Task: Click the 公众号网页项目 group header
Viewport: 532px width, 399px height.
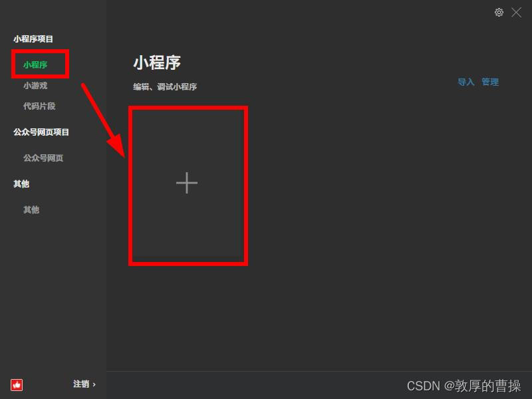Action: 41,132
